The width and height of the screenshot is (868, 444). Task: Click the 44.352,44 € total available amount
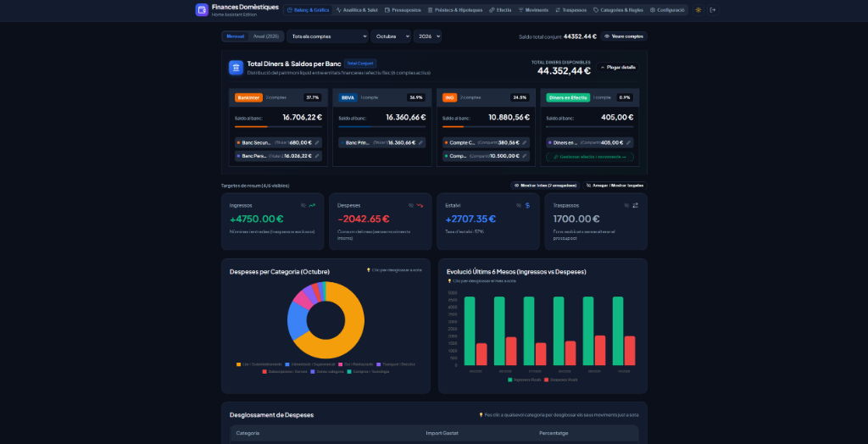click(564, 71)
